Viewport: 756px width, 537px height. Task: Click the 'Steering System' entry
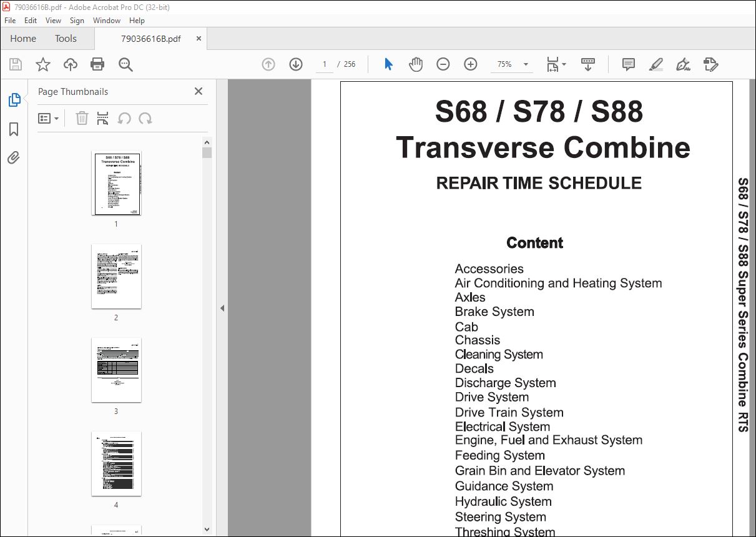click(500, 517)
